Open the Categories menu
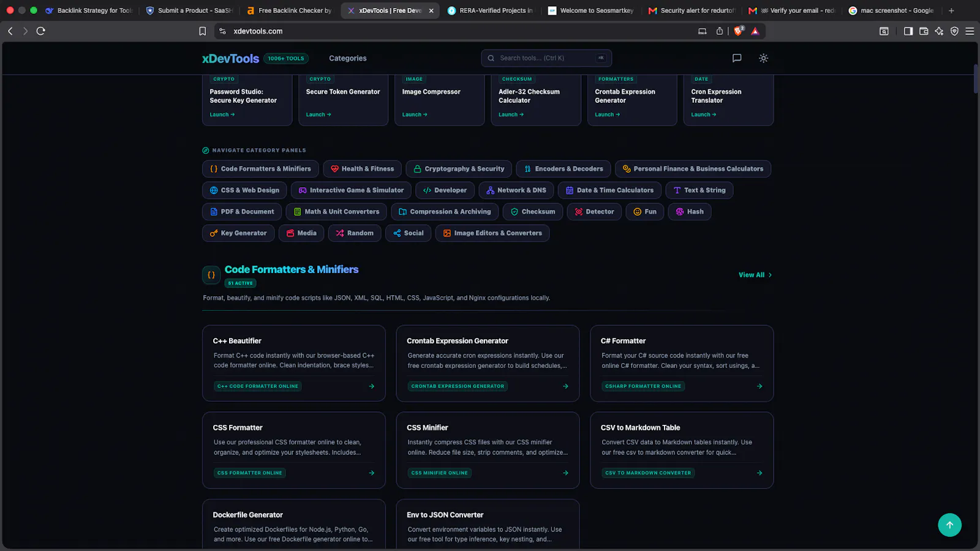980x551 pixels. [348, 58]
